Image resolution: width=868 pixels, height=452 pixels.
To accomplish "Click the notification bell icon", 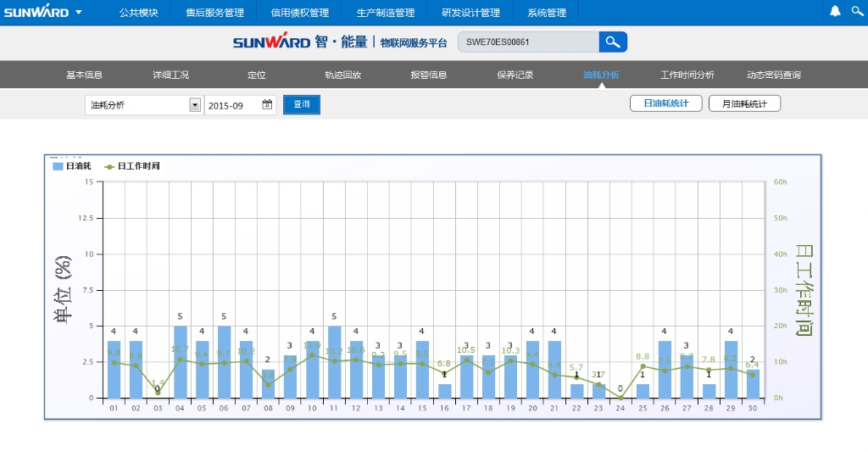I will tap(835, 12).
